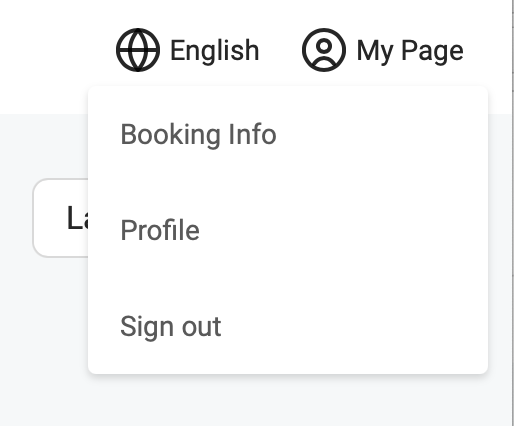Toggle the account menu via the person icon
This screenshot has height=426, width=514.
coord(324,50)
